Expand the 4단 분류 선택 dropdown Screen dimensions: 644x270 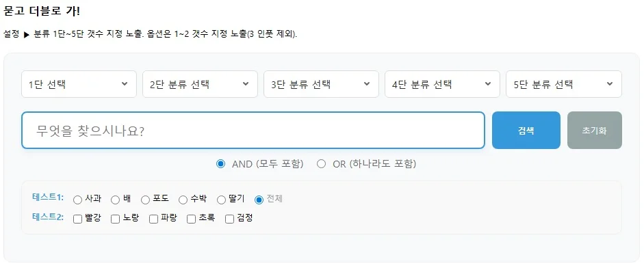coord(442,84)
